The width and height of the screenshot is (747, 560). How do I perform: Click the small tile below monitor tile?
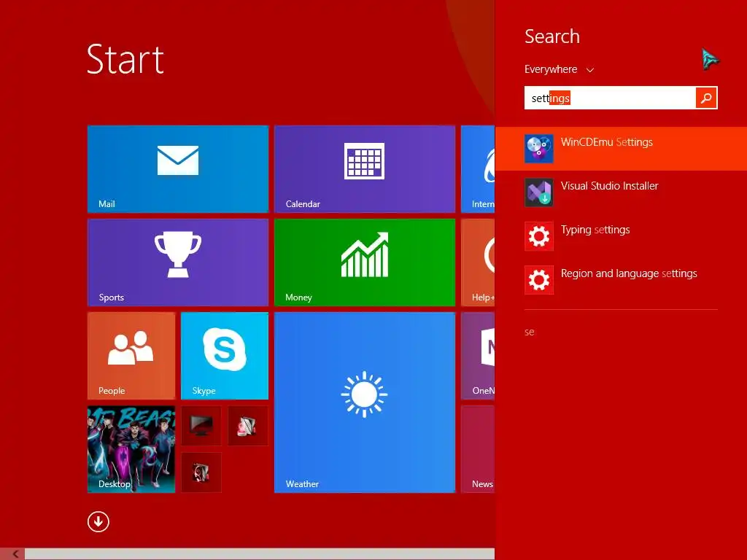click(201, 472)
